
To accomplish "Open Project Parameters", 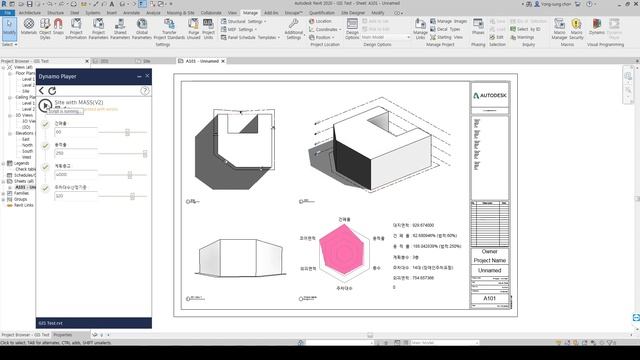I will 98,29.
